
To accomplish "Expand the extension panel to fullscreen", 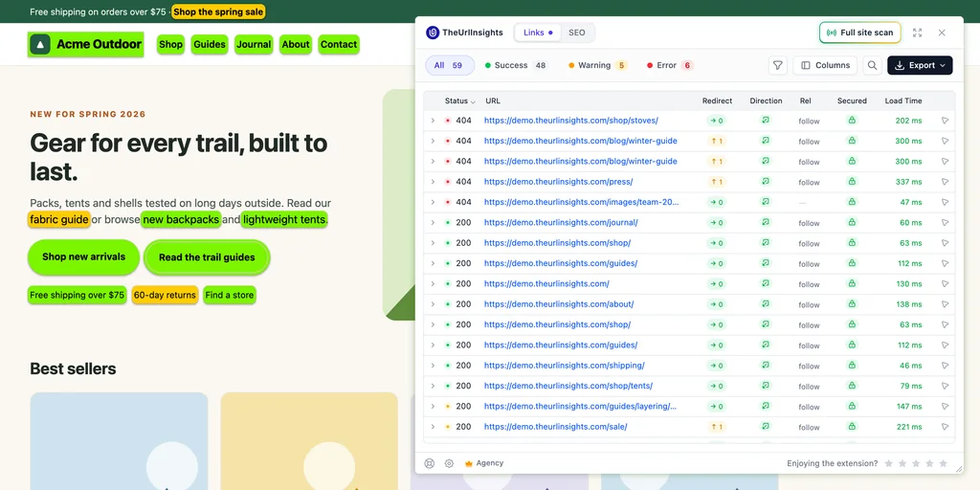I will click(x=917, y=33).
